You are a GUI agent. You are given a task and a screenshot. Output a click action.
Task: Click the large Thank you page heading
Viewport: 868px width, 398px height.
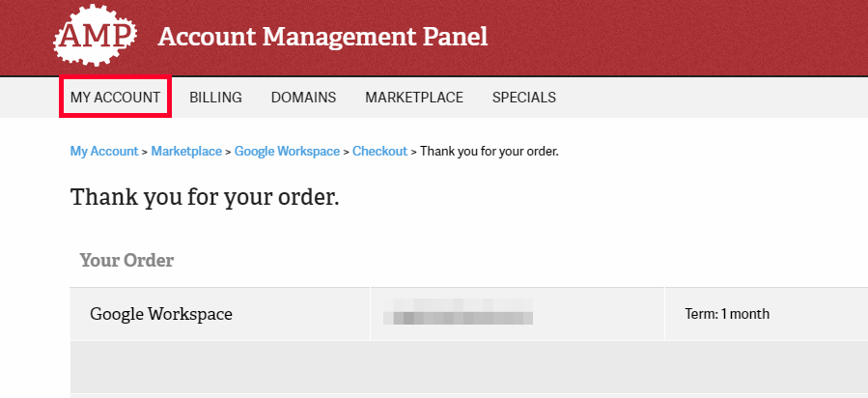[205, 198]
